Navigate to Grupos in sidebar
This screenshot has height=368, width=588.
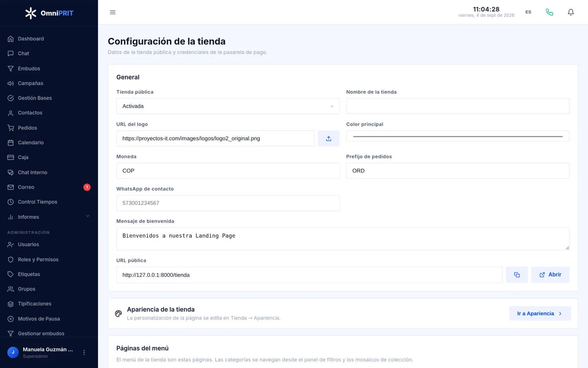click(x=49, y=289)
